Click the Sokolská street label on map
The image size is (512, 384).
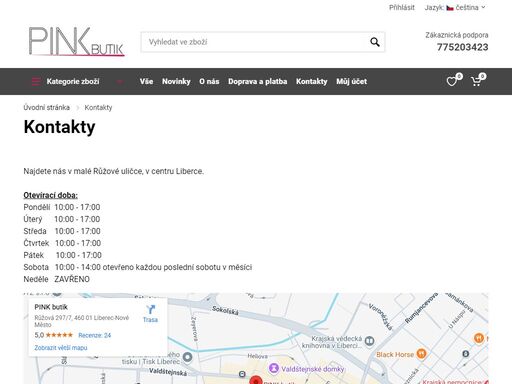[225, 310]
